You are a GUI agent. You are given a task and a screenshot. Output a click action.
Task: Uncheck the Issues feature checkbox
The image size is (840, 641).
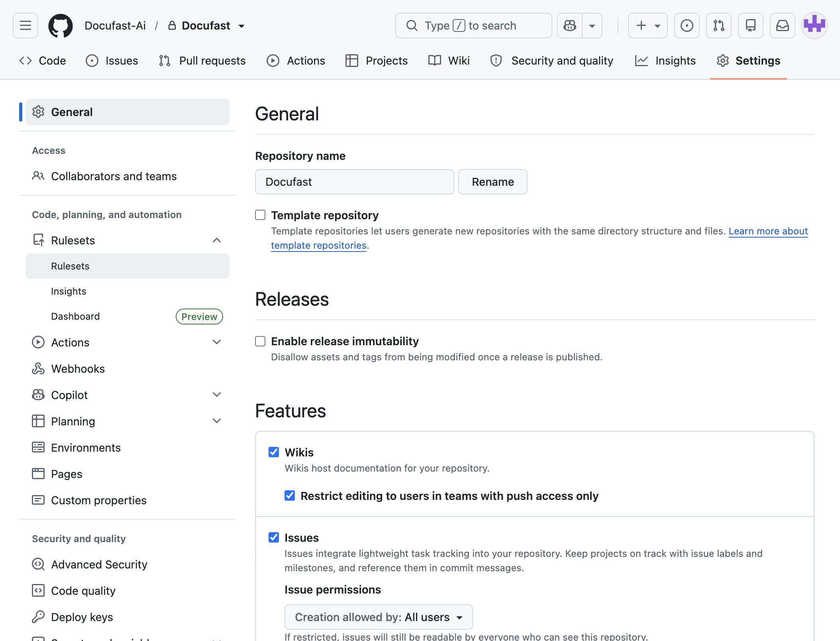[274, 537]
